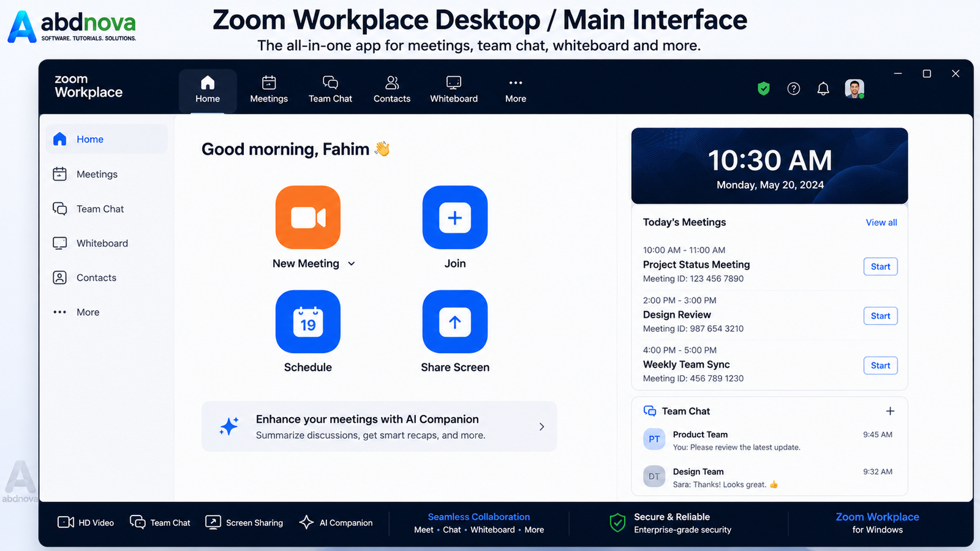The image size is (980, 551).
Task: Click the abdnova logo at top left
Action: click(x=72, y=26)
